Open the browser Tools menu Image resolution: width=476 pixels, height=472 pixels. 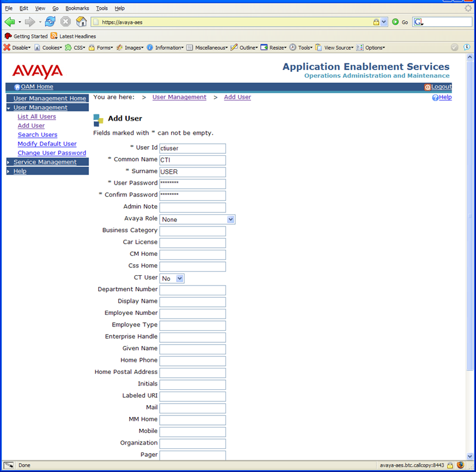coord(102,8)
